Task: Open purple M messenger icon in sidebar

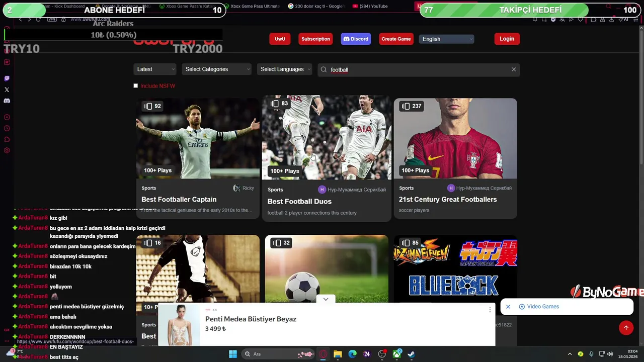Action: pos(7,62)
